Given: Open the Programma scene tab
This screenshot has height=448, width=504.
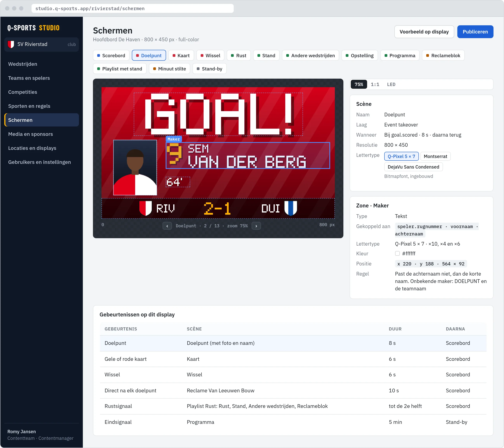Looking at the screenshot, I should [x=400, y=55].
